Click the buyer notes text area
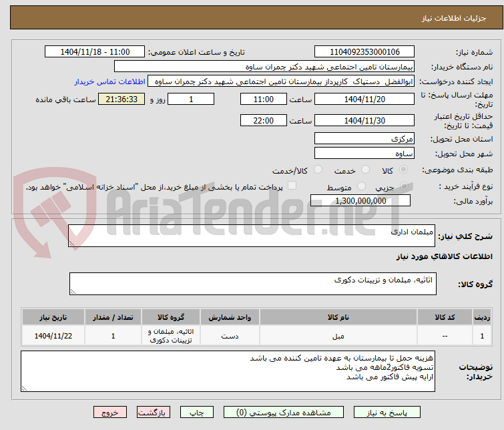Screen dimensions: 504x430 point(228,371)
